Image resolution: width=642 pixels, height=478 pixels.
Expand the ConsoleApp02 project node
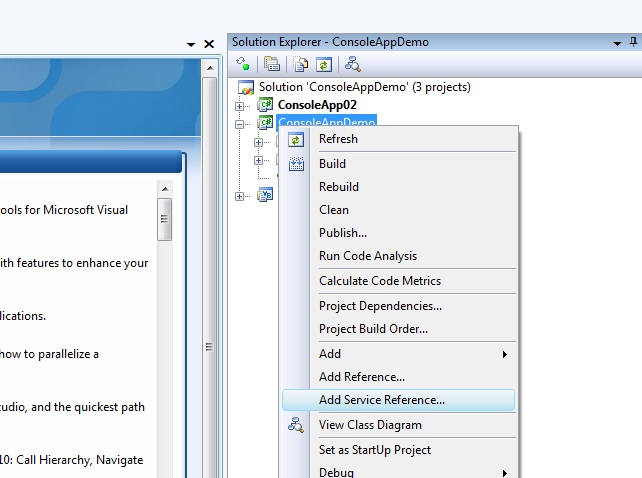tap(240, 105)
